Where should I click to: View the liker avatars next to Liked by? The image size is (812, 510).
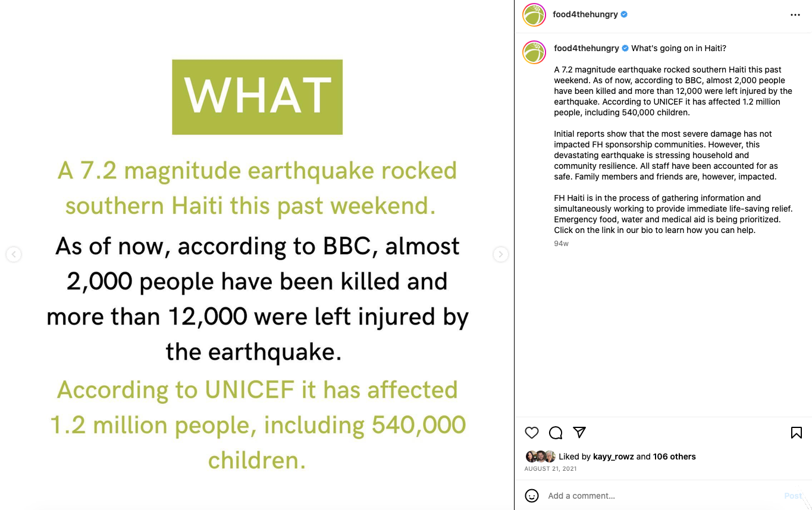click(x=540, y=457)
